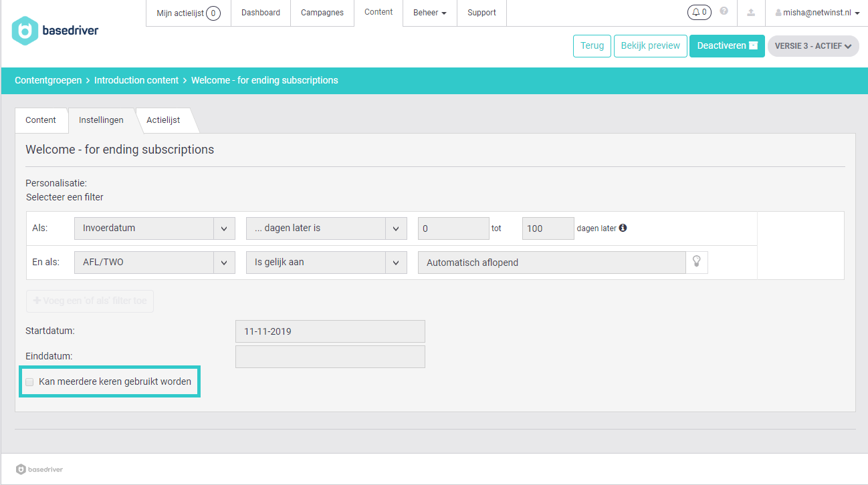Expand the Beheer menu

[x=430, y=13]
